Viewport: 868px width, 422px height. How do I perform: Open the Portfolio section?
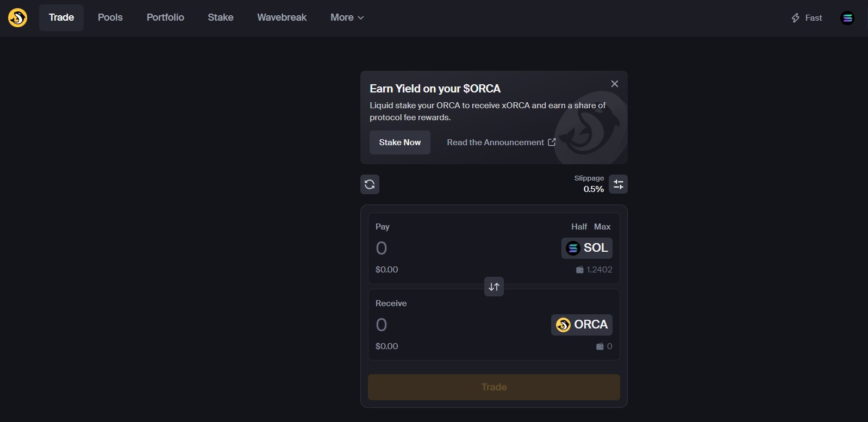coord(165,17)
